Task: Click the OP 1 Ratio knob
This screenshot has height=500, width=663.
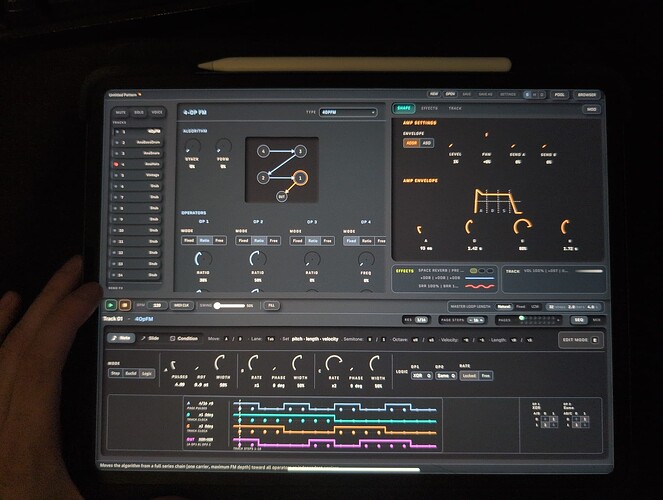Action: (203, 259)
